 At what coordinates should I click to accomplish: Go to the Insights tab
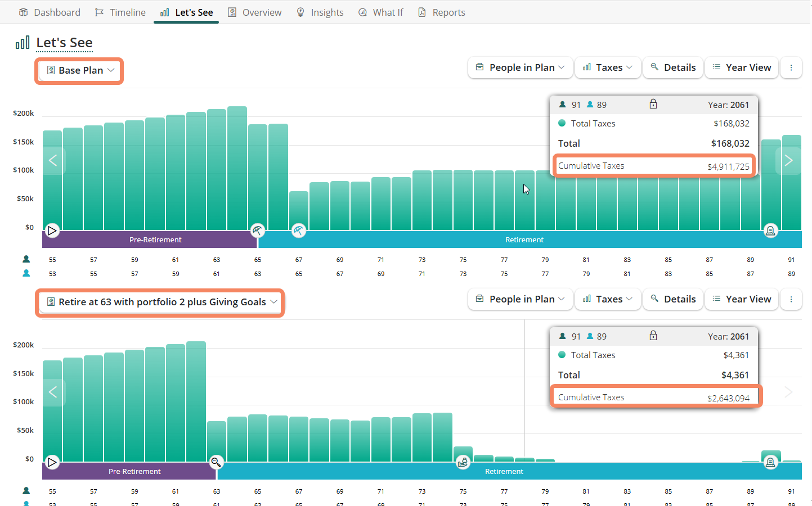320,12
